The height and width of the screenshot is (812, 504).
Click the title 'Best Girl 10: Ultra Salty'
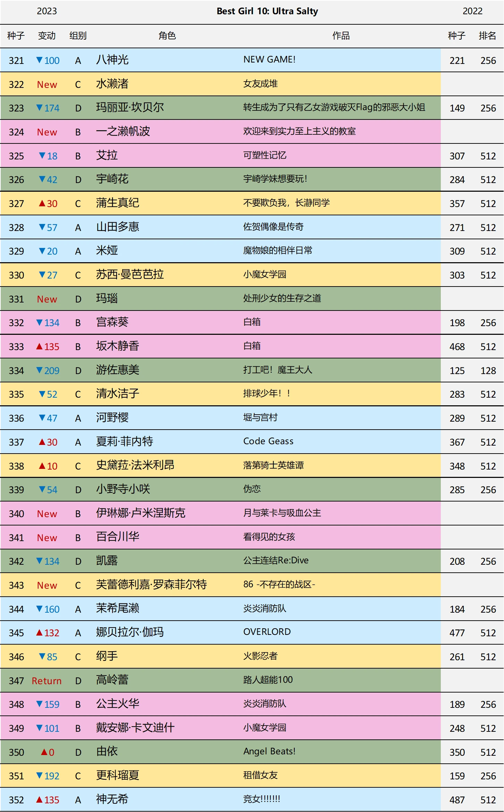click(267, 11)
